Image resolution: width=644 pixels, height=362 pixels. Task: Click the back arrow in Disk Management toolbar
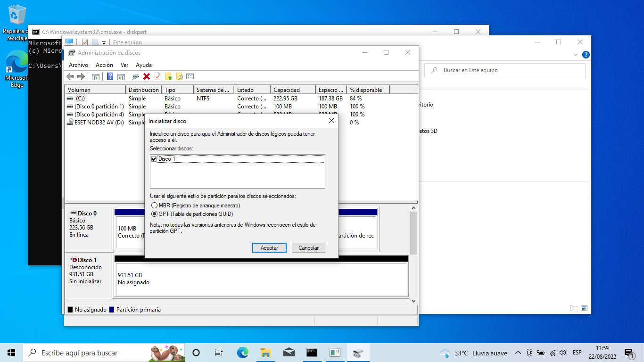70,76
